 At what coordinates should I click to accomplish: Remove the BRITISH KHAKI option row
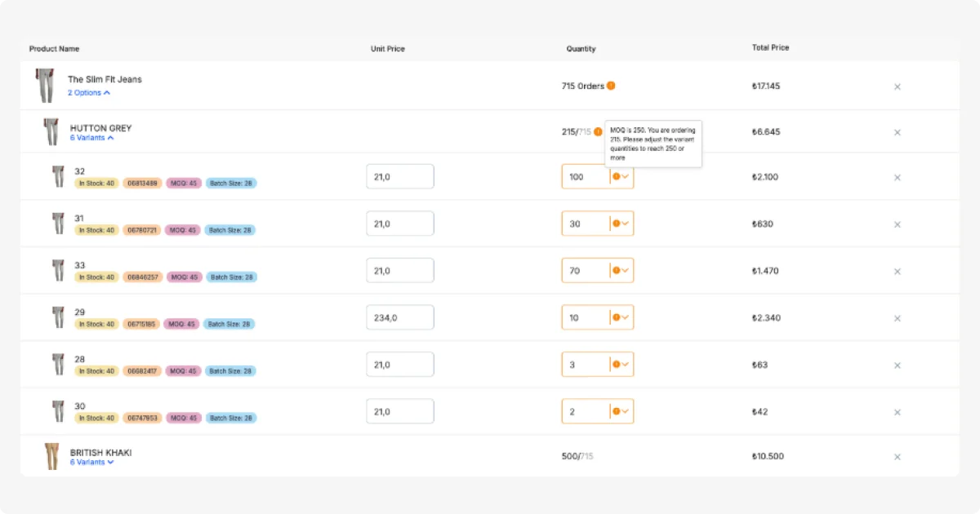898,457
